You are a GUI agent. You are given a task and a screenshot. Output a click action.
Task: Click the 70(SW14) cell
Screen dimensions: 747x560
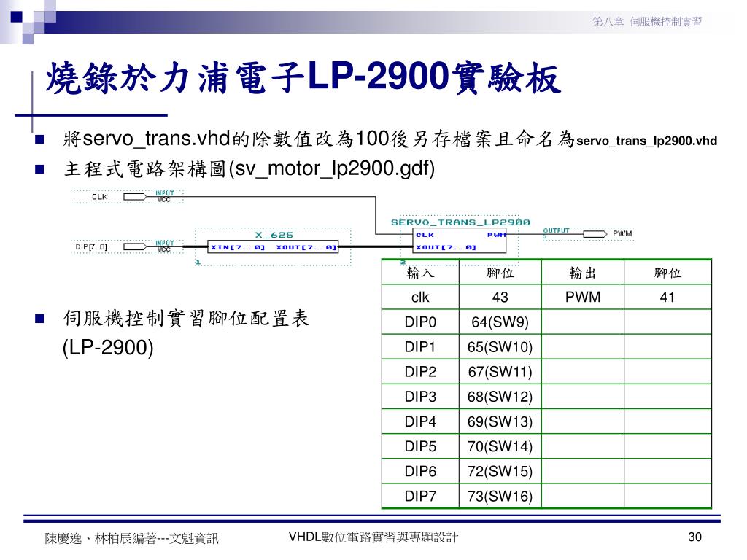(x=500, y=446)
